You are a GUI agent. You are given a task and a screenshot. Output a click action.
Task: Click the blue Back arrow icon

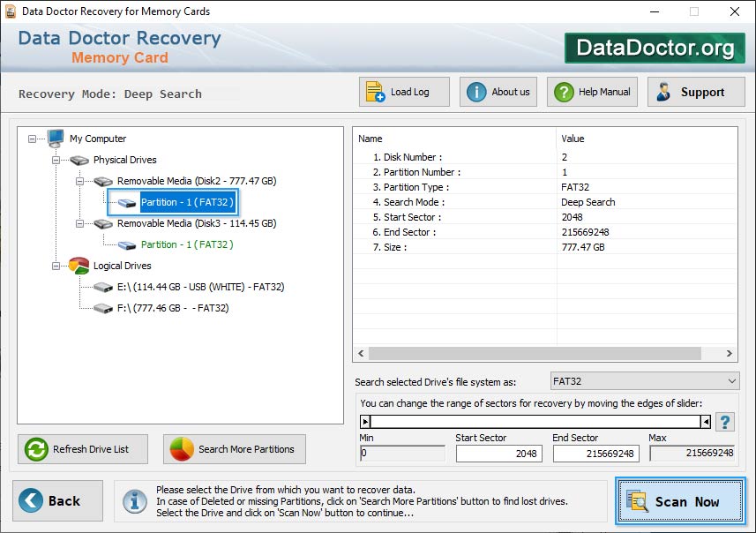[31, 500]
